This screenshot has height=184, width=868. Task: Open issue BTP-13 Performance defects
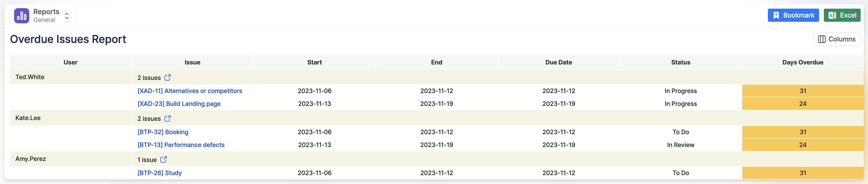coord(181,144)
